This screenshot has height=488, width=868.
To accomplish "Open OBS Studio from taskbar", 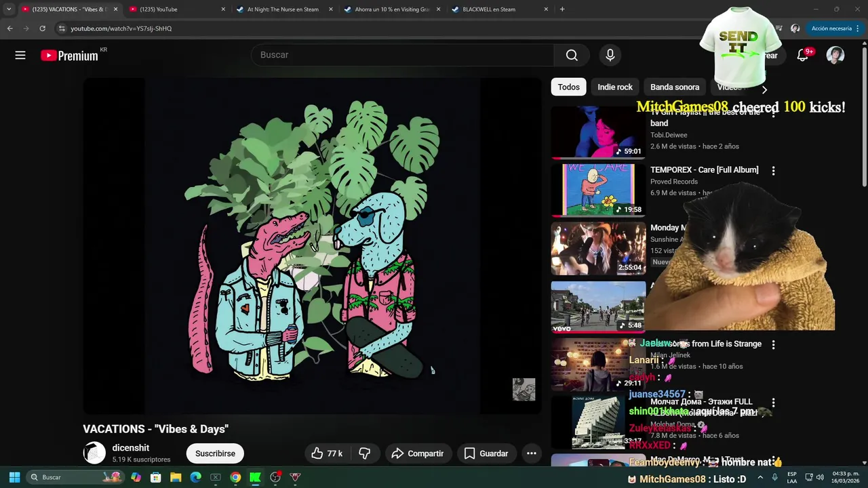I will pyautogui.click(x=275, y=477).
